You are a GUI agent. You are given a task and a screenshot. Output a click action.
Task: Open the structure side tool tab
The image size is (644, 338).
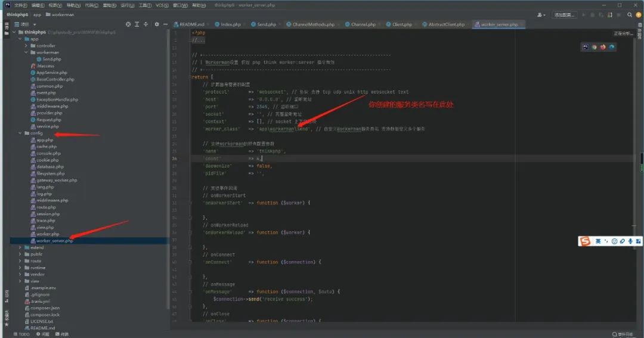6,296
